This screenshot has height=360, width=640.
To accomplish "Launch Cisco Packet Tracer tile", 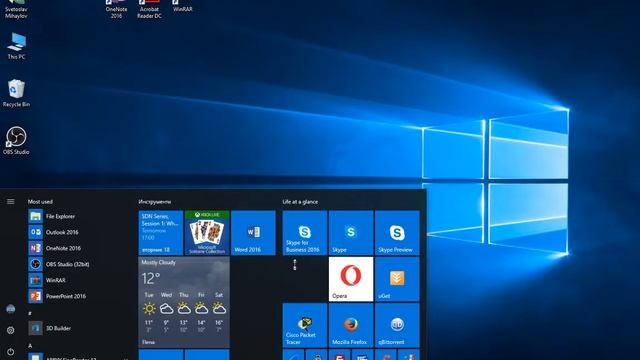I will [305, 325].
